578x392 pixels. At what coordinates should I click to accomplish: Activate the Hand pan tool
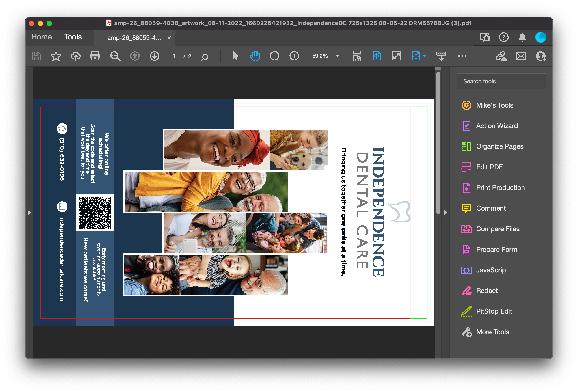(255, 56)
